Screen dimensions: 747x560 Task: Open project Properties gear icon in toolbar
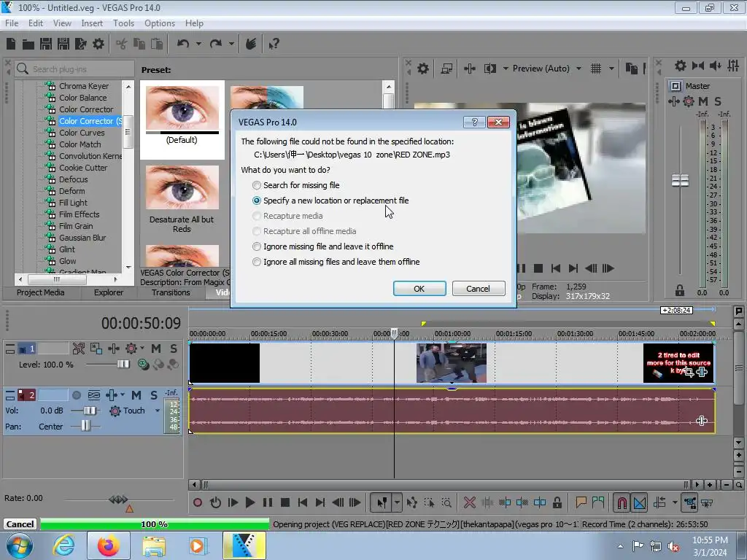coord(98,44)
